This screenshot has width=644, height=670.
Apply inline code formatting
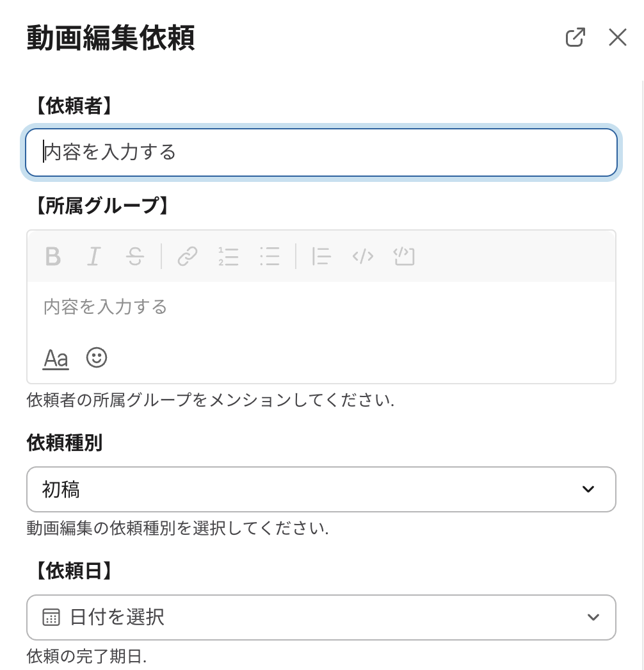[x=363, y=257]
